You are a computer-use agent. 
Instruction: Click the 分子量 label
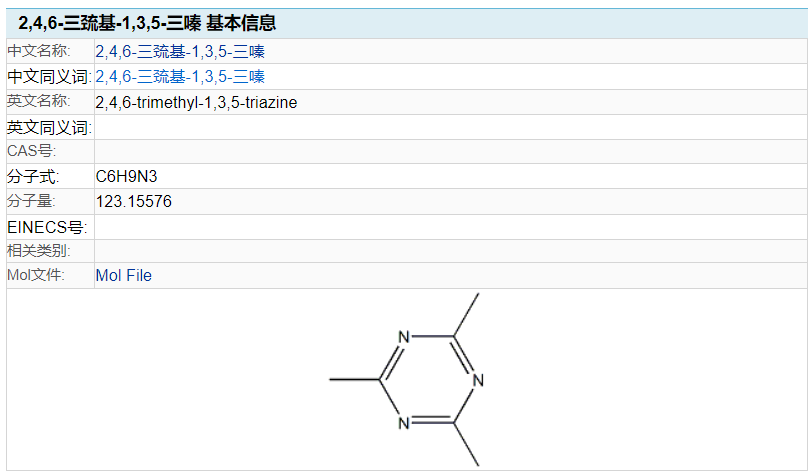pos(31,200)
